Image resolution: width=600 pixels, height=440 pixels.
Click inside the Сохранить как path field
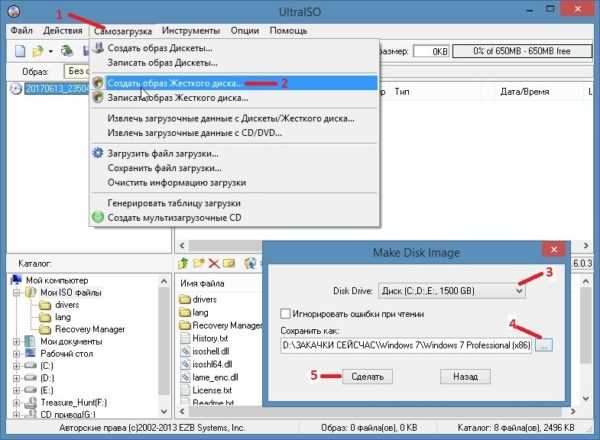click(x=406, y=345)
